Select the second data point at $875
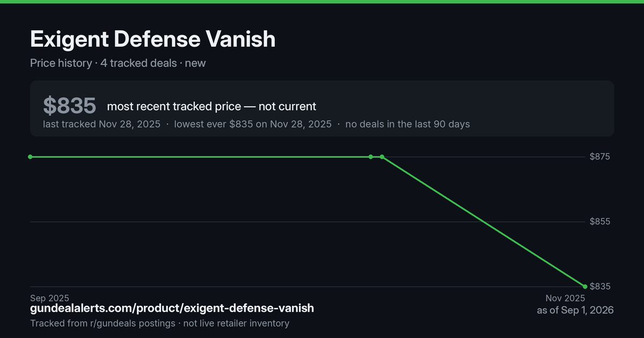The height and width of the screenshot is (338, 644). pyautogui.click(x=371, y=157)
